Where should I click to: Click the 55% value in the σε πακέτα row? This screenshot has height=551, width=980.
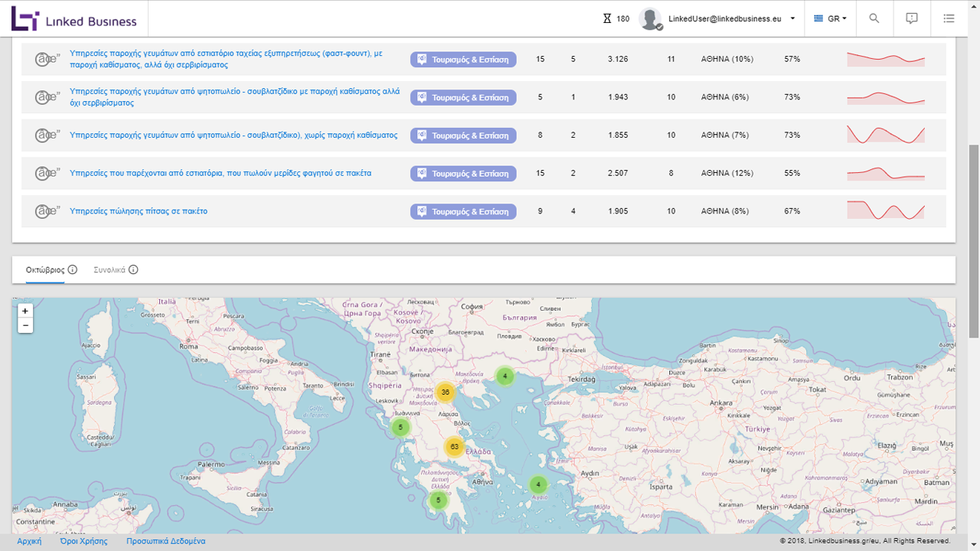(x=792, y=173)
